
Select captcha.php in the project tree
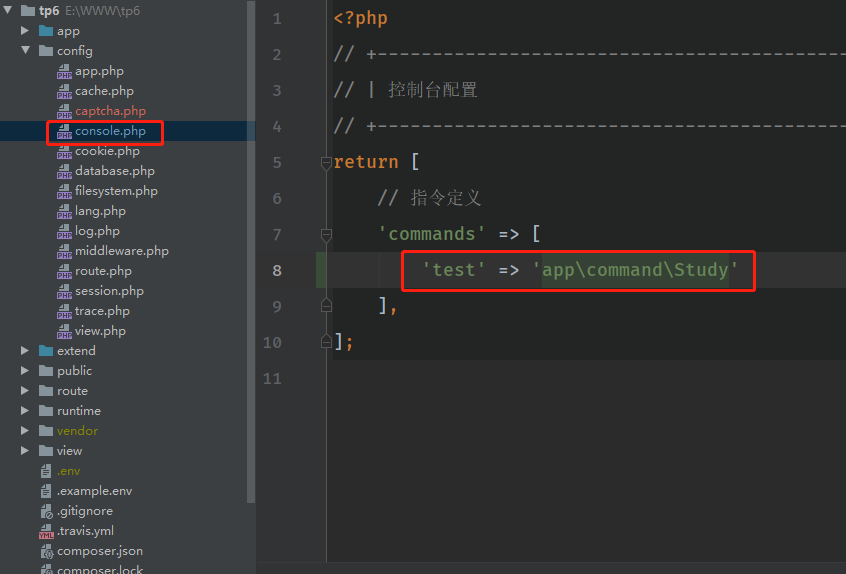(110, 111)
